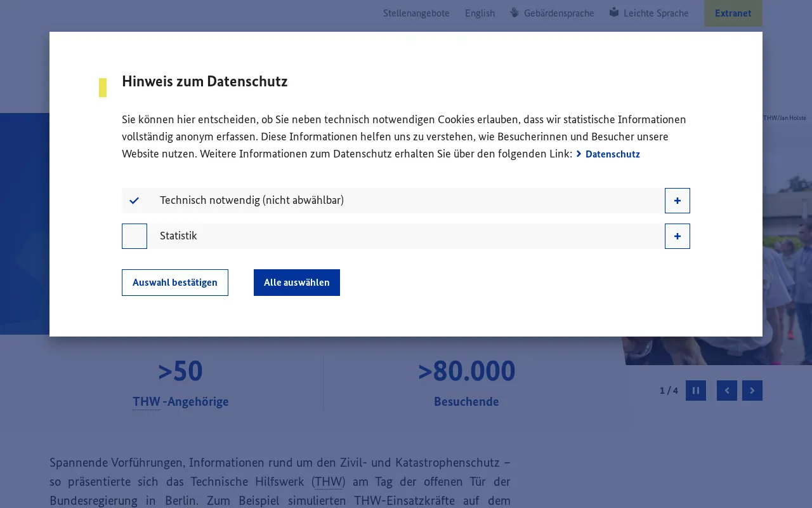
Task: Click the Statistik label text
Action: pyautogui.click(x=178, y=236)
